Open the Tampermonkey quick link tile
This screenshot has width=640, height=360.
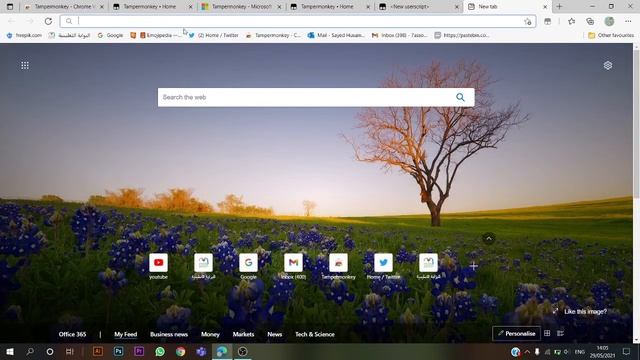click(x=338, y=262)
